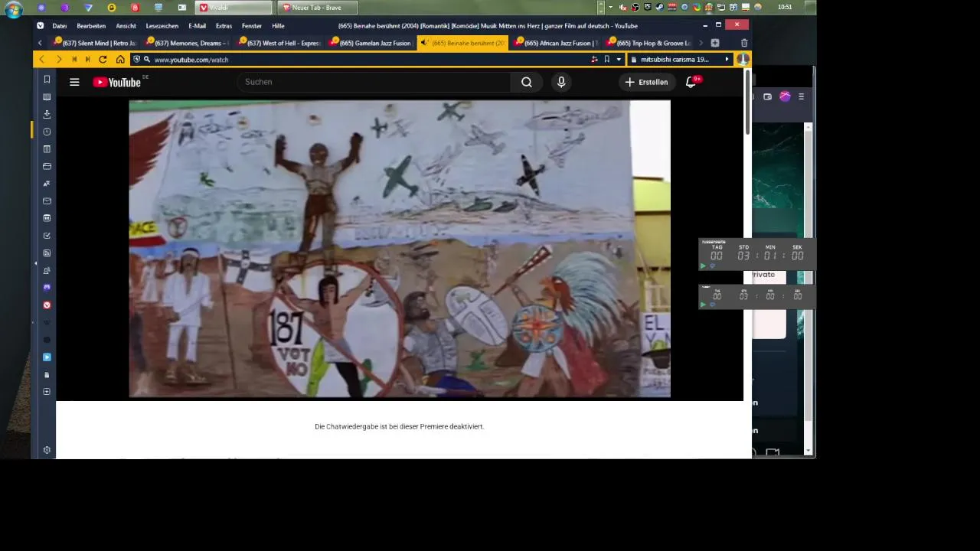Click the YouTube Suchen search field
This screenshot has height=551, width=980.
(373, 82)
